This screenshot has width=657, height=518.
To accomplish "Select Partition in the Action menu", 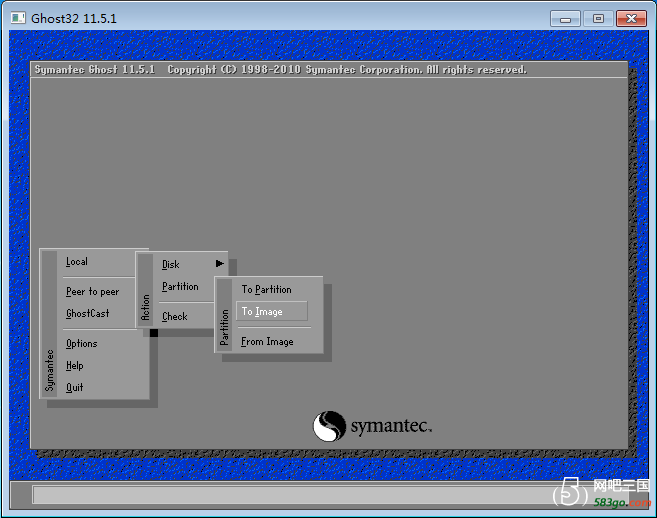I will tap(180, 287).
